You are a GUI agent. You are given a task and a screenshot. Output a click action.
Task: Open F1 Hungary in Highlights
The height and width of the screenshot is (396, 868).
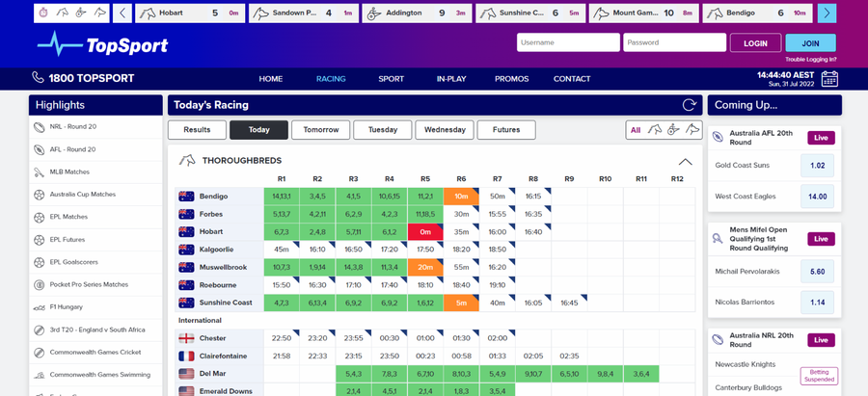[95, 307]
